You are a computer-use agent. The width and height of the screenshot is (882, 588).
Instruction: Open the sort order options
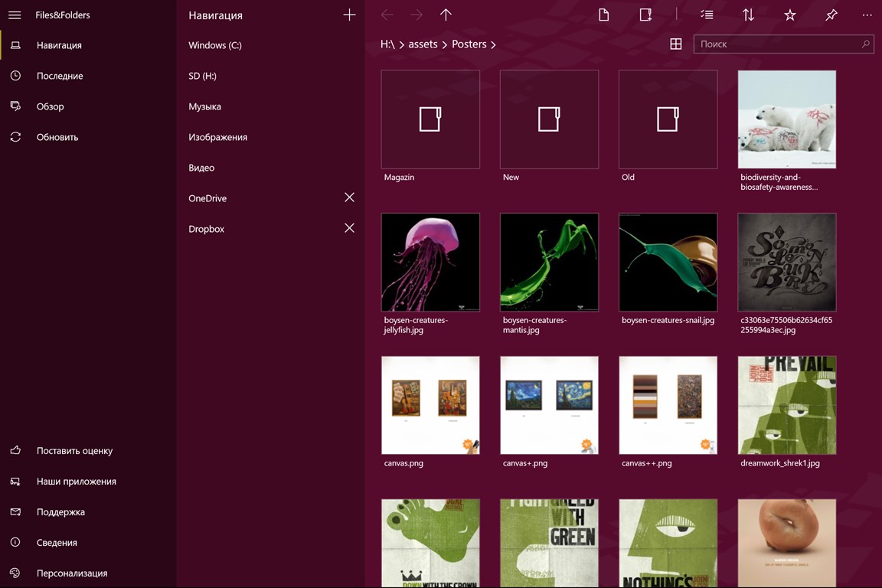coord(748,15)
